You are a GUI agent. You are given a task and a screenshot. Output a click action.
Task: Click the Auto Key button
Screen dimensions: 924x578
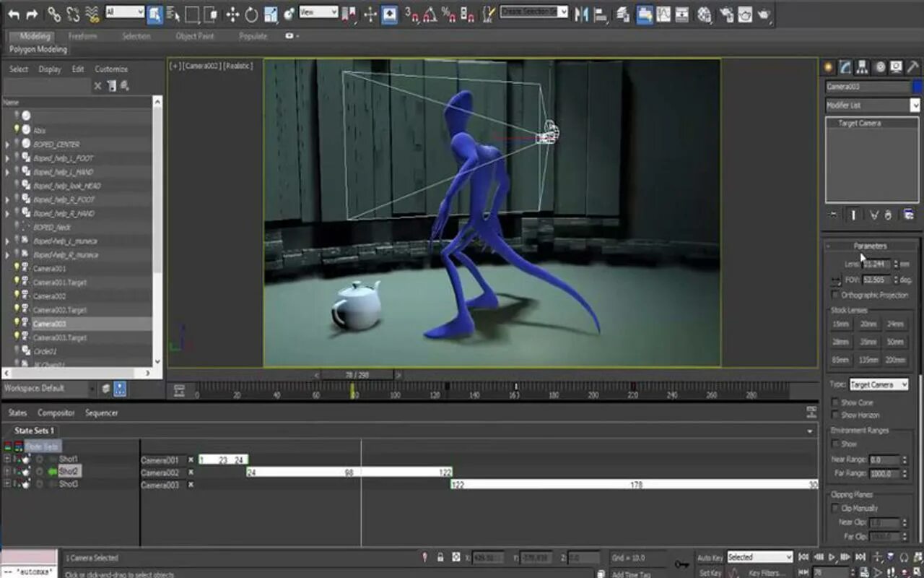[710, 558]
